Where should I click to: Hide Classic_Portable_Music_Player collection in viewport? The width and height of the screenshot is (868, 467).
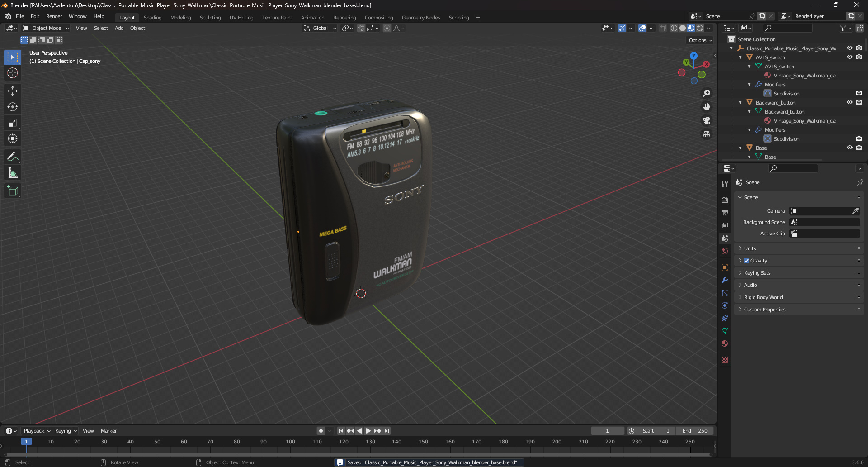pyautogui.click(x=849, y=48)
